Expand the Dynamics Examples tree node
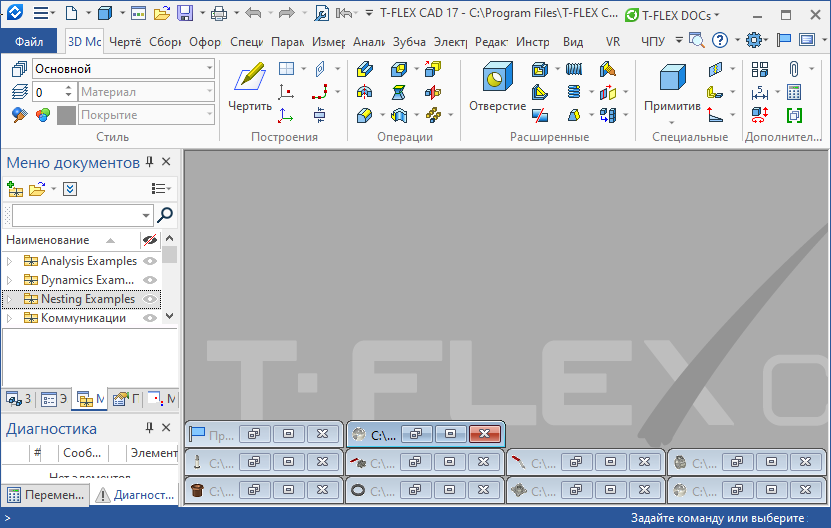Image resolution: width=831 pixels, height=528 pixels. (x=10, y=280)
